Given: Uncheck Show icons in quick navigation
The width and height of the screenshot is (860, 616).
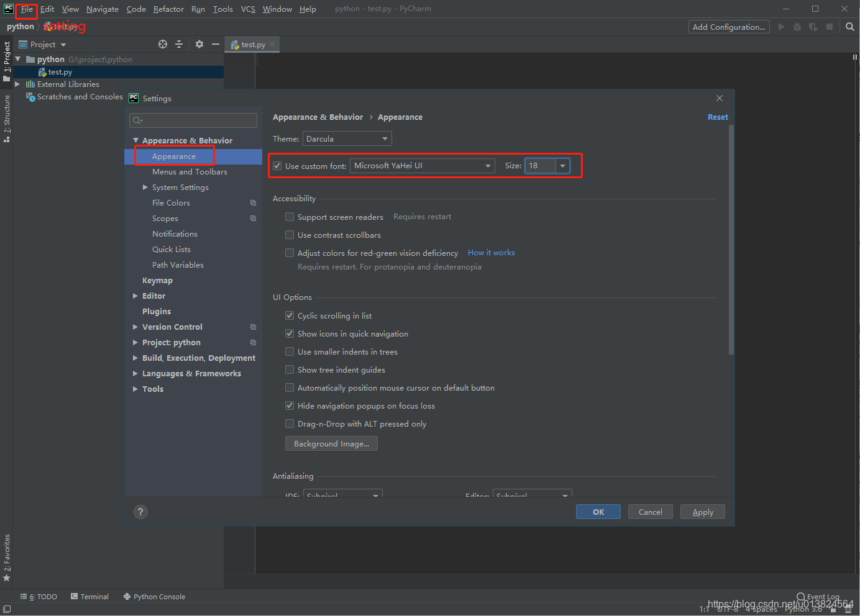Looking at the screenshot, I should (290, 333).
